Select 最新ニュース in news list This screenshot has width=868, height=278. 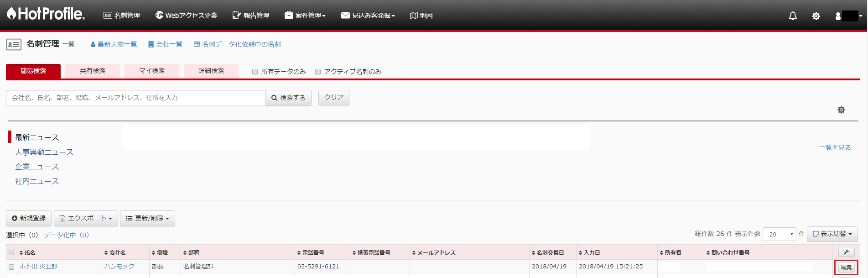pyautogui.click(x=37, y=137)
